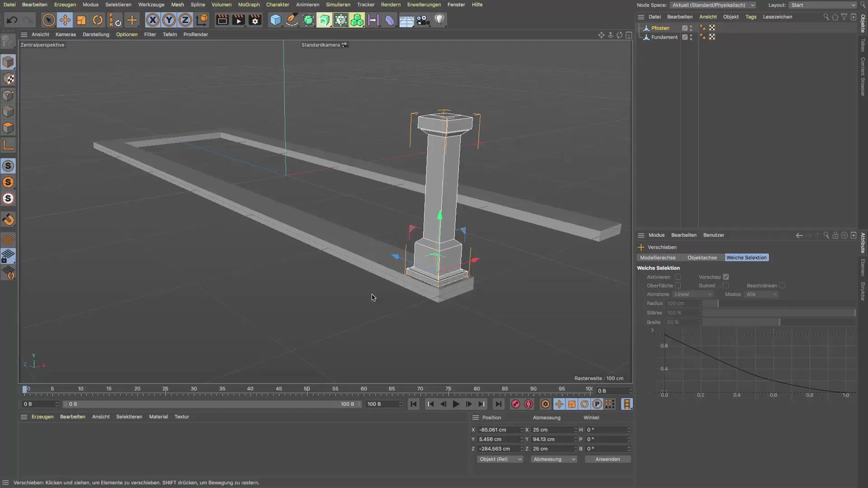Screen dimensions: 868x488
Task: Adjust the Stärke slider
Action: (778, 313)
